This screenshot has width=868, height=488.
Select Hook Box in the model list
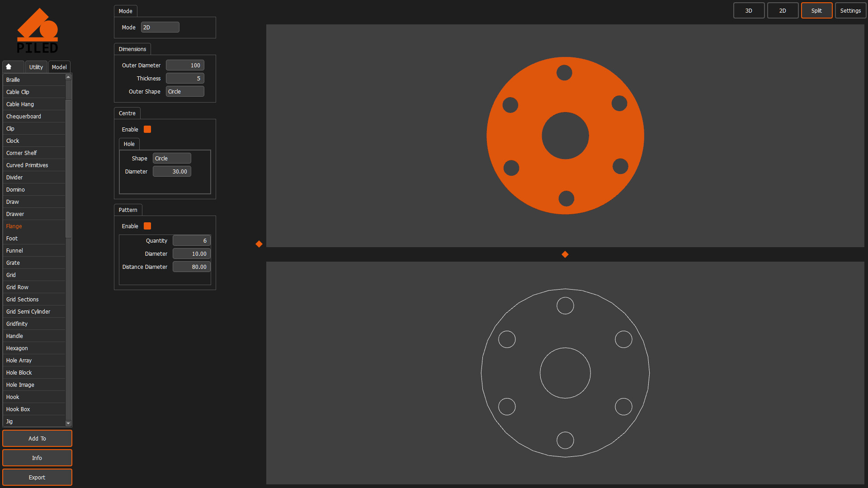coord(34,409)
